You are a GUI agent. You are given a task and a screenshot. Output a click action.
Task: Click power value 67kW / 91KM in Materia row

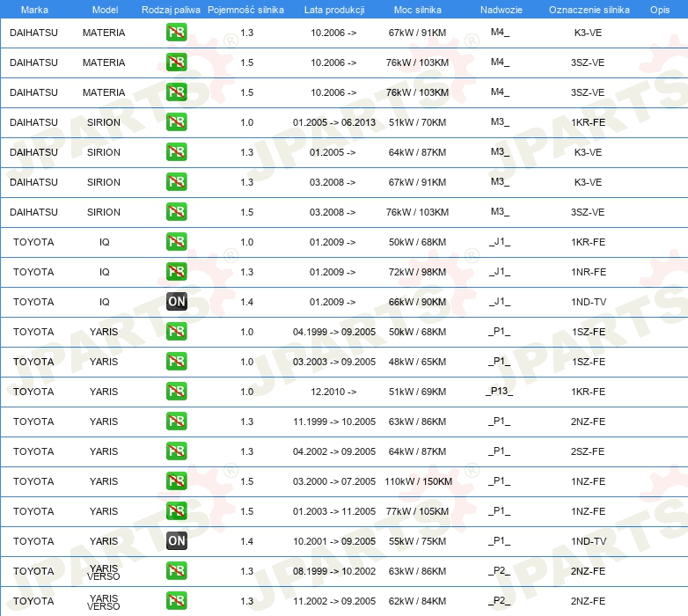coord(417,33)
